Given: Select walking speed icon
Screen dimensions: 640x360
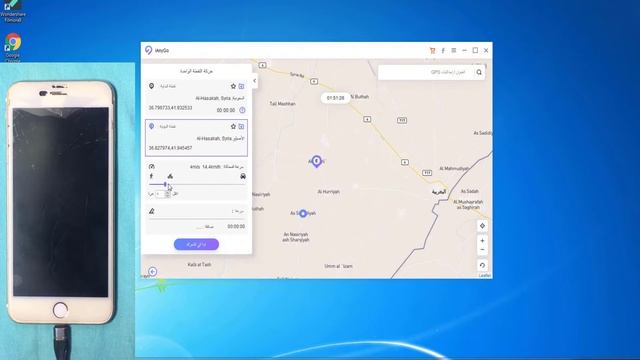Looking at the screenshot, I should (x=151, y=176).
